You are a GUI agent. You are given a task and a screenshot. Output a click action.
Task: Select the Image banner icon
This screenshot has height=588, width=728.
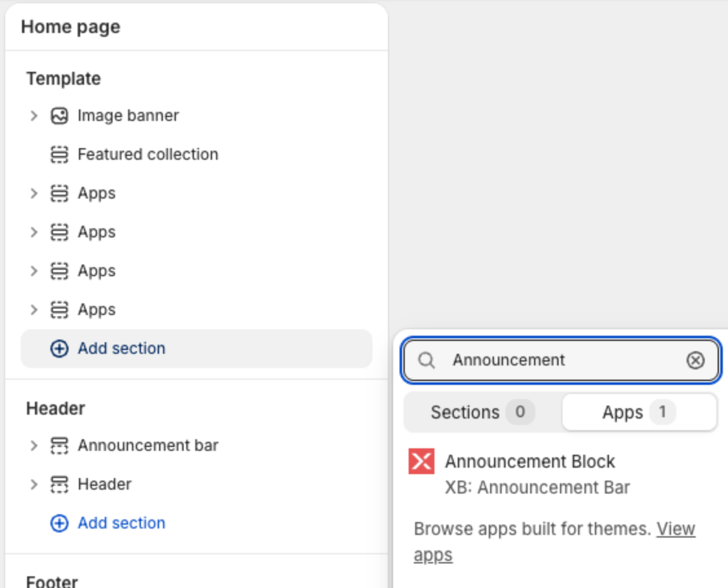(59, 116)
